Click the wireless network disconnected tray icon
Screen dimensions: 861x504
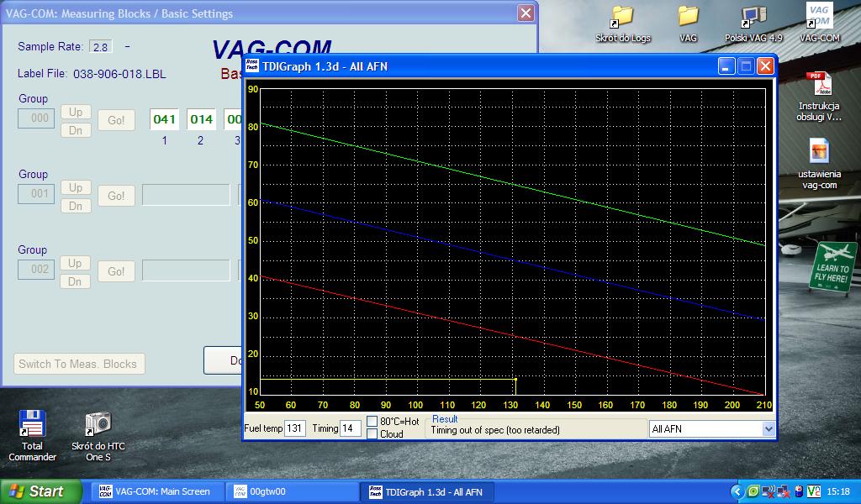pos(769,491)
